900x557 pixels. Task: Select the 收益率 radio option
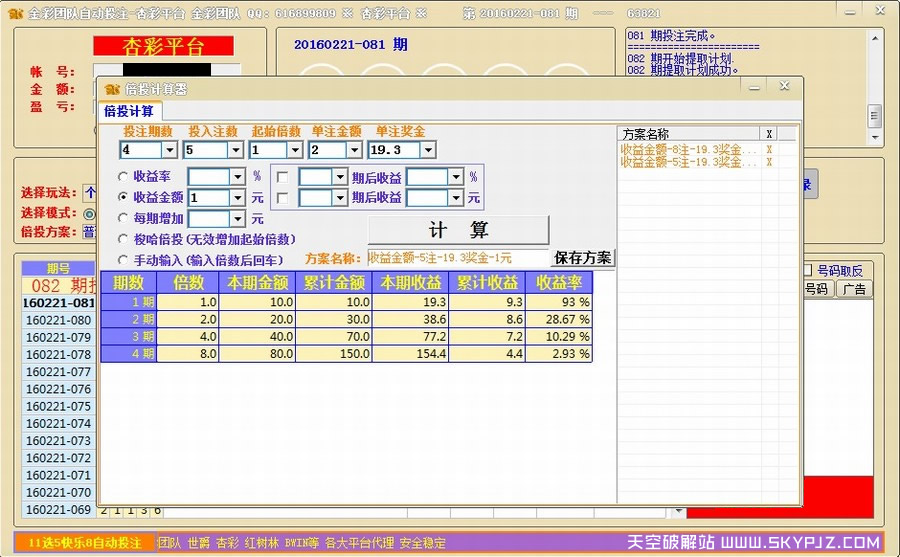coord(123,177)
